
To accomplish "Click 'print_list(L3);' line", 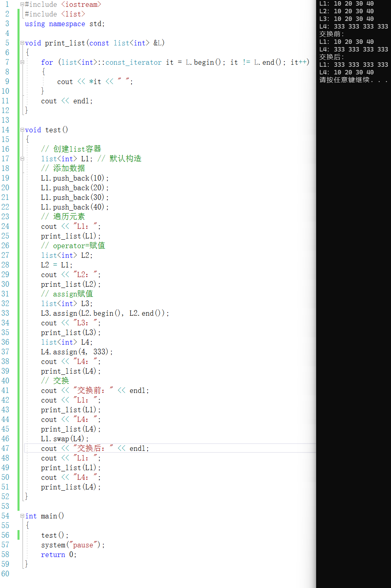I will coord(71,333).
